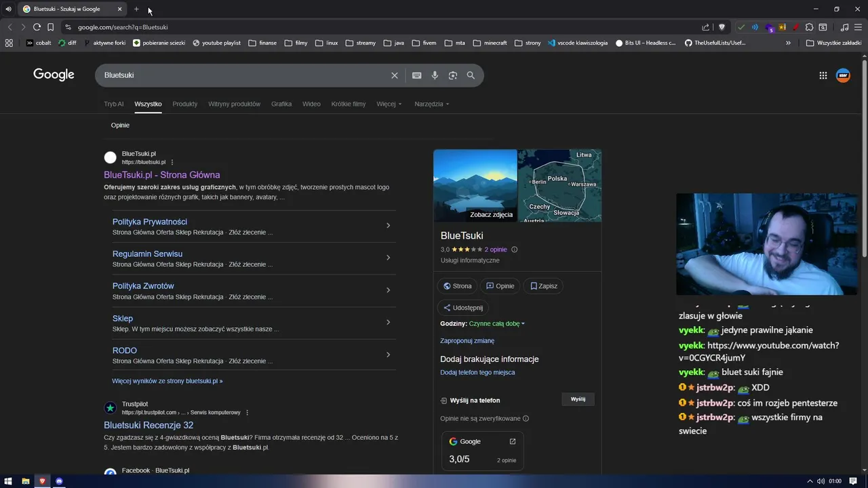Clear the Google search box with X
The width and height of the screenshot is (868, 488).
tap(394, 75)
